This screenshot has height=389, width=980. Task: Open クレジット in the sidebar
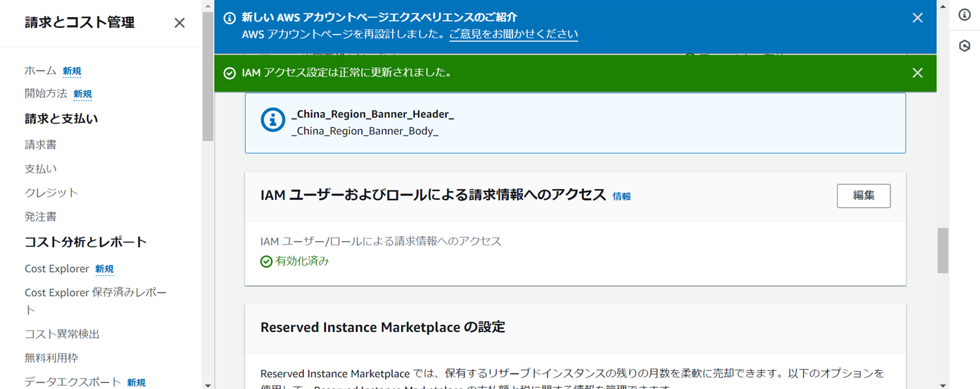[52, 193]
